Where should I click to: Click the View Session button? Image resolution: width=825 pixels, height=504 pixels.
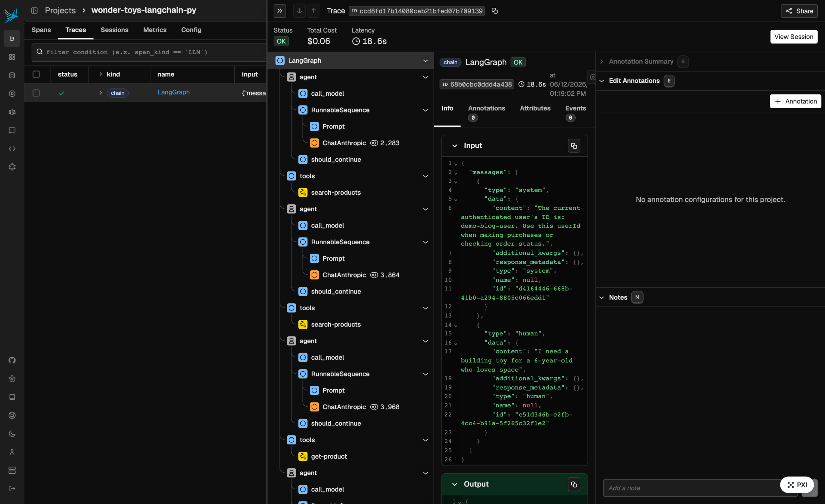[x=793, y=36]
